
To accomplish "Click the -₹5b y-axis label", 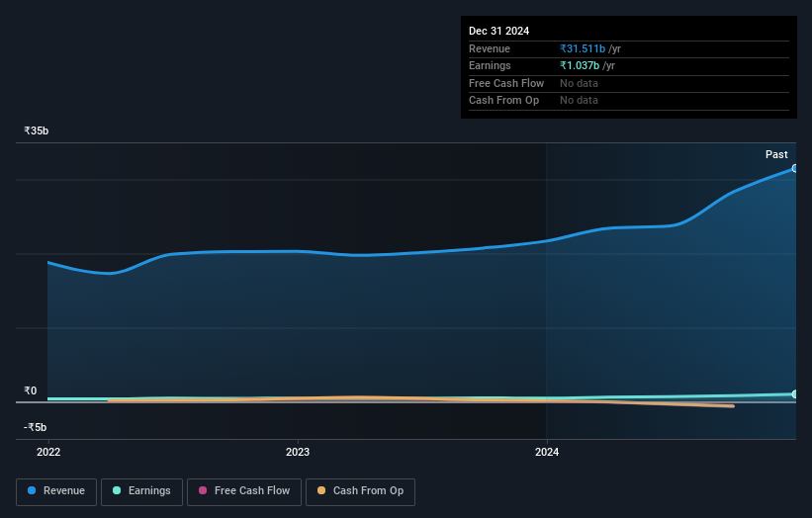I will (x=36, y=427).
